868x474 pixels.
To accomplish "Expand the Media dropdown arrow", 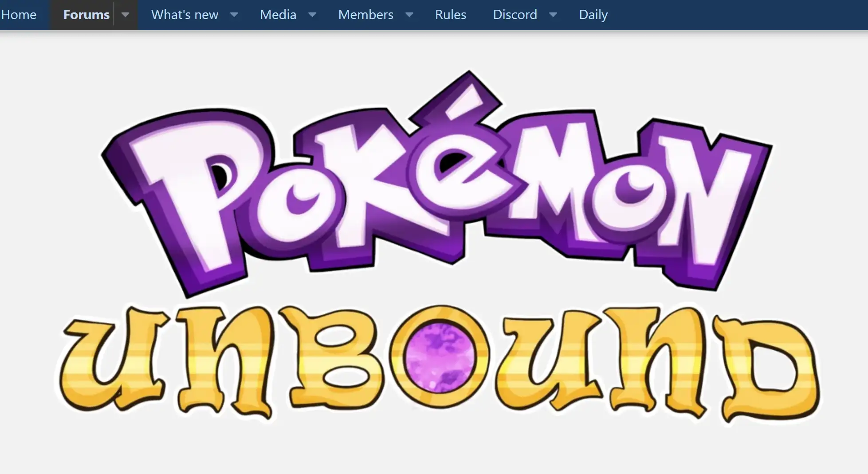I will [312, 15].
